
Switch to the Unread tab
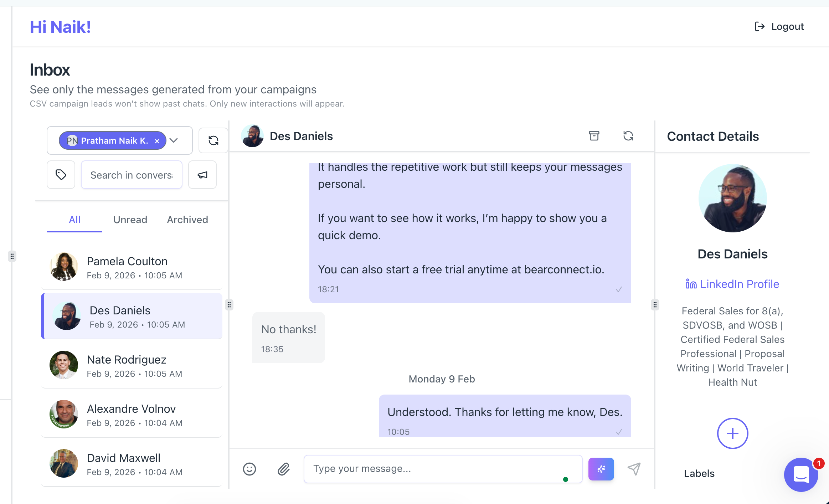[x=130, y=220]
